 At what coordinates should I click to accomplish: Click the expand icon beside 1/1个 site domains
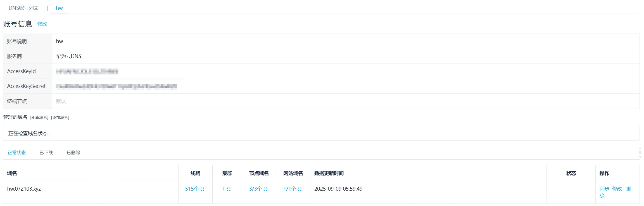point(300,189)
